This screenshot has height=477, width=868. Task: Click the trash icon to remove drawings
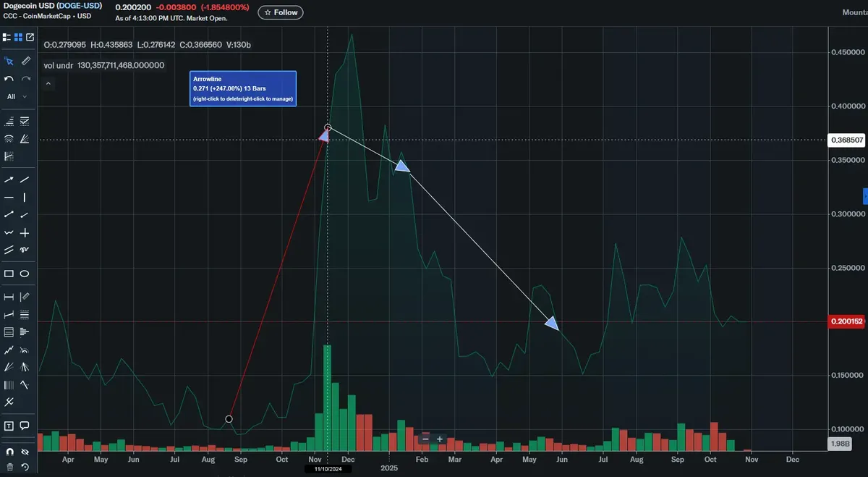click(9, 465)
